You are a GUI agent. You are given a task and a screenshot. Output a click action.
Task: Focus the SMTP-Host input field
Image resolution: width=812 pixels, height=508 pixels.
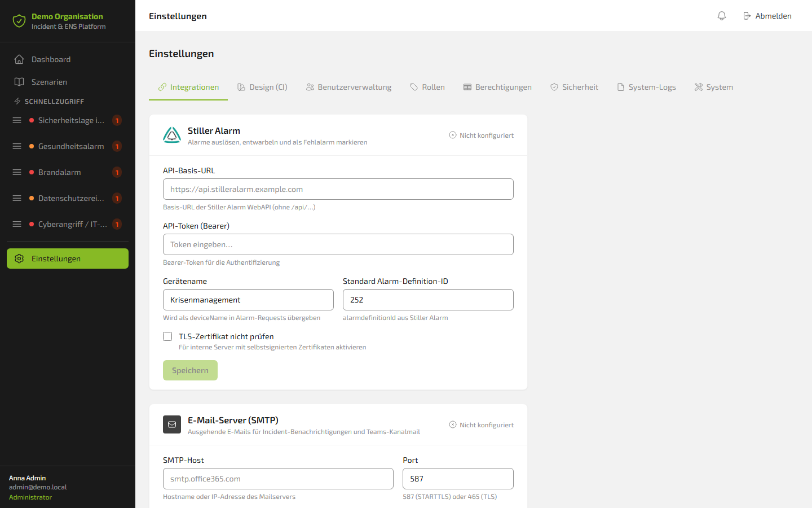coord(278,479)
